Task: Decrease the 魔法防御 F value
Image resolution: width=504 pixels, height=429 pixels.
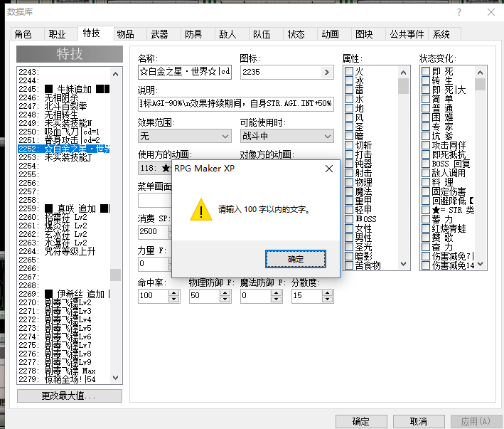Action: pyautogui.click(x=276, y=299)
